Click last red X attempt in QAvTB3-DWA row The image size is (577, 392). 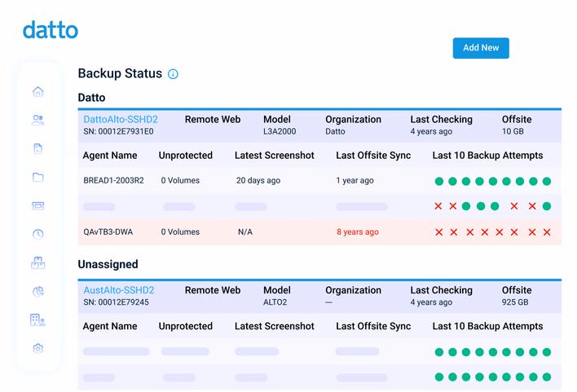pyautogui.click(x=547, y=232)
